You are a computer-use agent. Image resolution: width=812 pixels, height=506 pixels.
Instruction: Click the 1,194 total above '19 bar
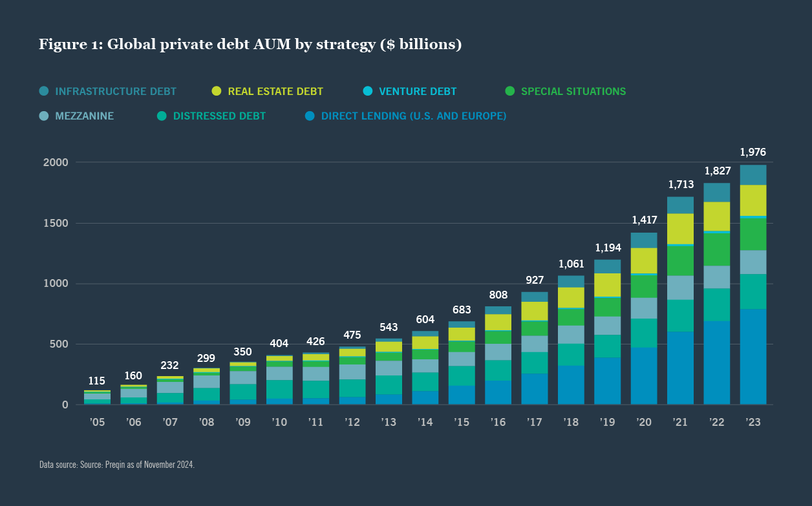pyautogui.click(x=607, y=248)
